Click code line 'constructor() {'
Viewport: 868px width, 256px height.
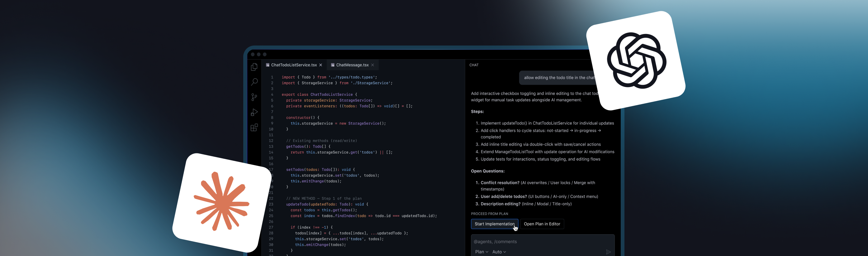(x=303, y=118)
